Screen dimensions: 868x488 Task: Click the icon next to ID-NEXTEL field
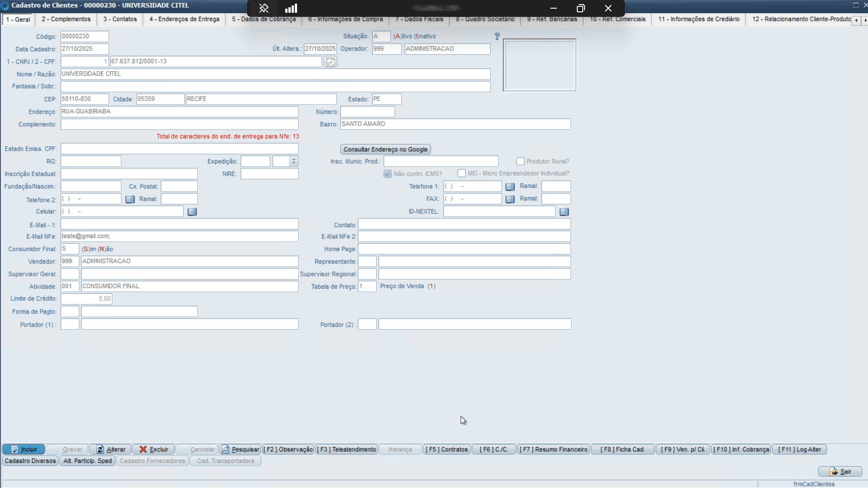pyautogui.click(x=564, y=212)
